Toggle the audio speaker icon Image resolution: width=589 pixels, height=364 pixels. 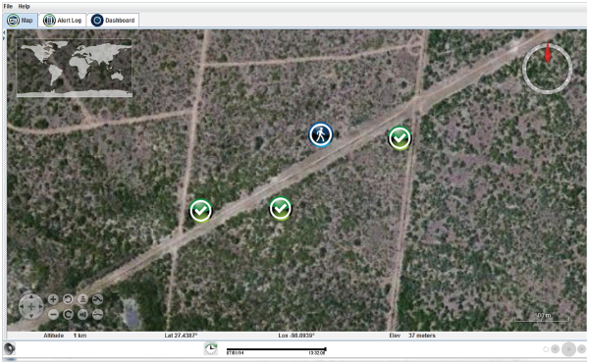click(10, 348)
